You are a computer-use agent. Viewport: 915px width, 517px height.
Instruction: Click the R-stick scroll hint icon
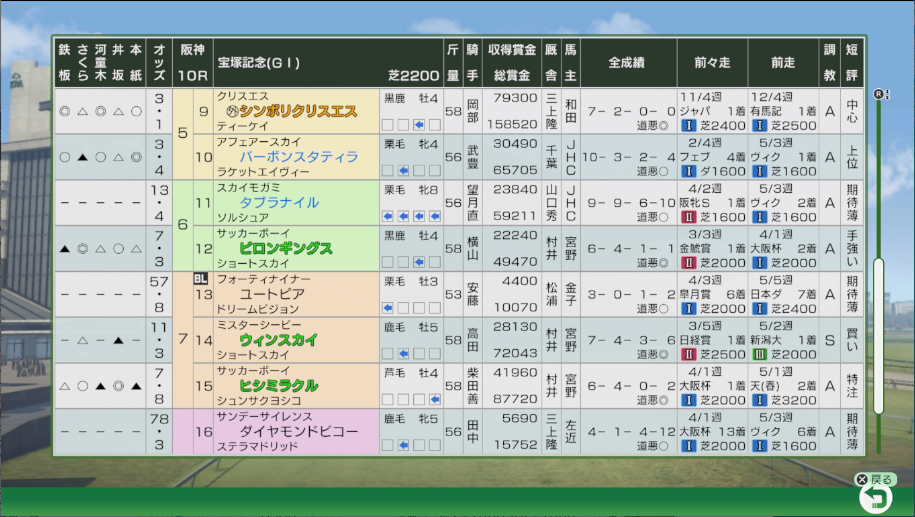pos(880,94)
